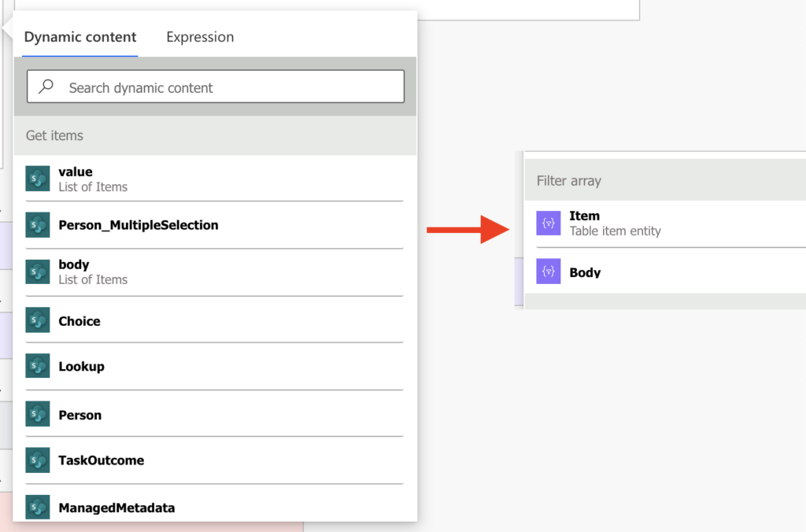Insert the TaskOutcome field
Image resolution: width=806 pixels, height=532 pixels.
tap(214, 460)
